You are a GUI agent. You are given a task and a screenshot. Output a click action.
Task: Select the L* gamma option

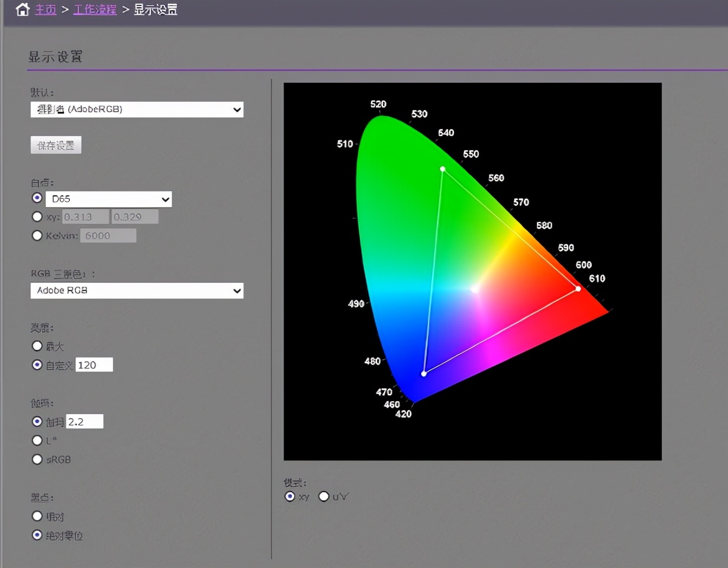37,440
